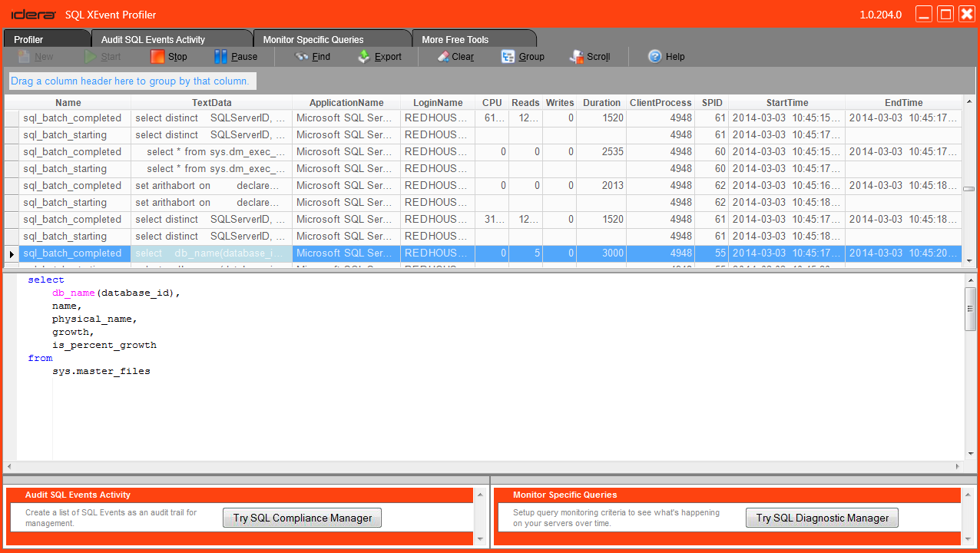This screenshot has width=980, height=553.
Task: Sort by LoginName column header
Action: tap(438, 103)
